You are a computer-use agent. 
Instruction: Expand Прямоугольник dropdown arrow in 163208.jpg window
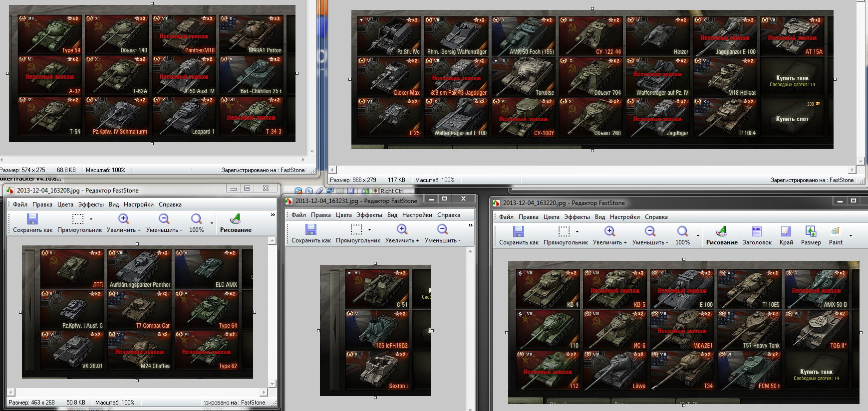(91, 219)
